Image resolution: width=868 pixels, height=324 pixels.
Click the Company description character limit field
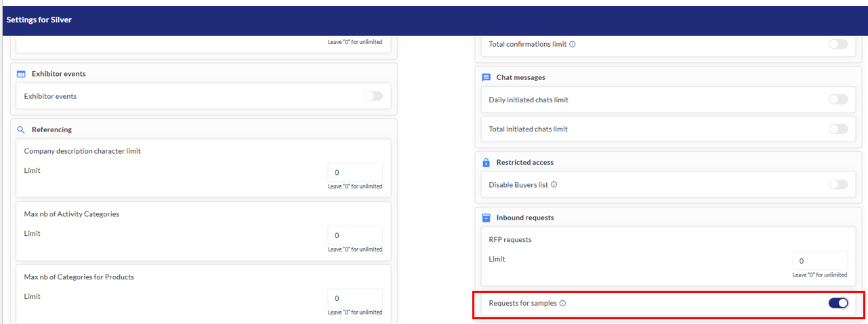click(354, 173)
